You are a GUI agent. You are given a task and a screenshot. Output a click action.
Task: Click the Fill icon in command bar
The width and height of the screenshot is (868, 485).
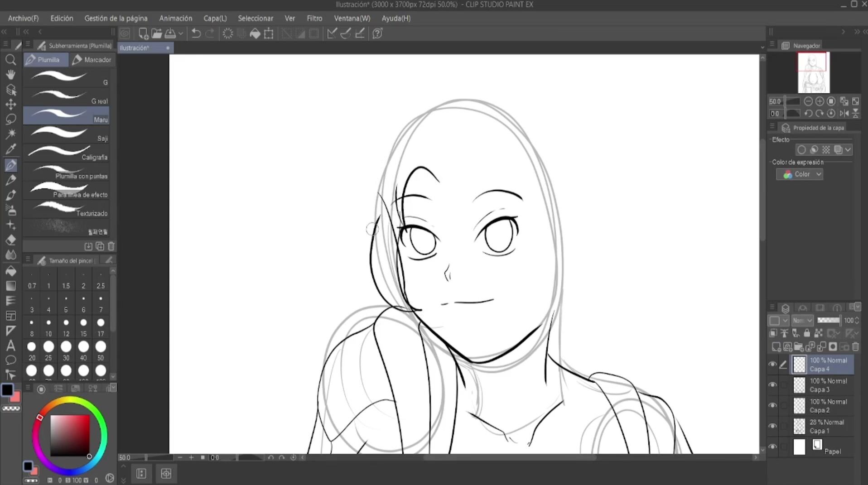(255, 34)
